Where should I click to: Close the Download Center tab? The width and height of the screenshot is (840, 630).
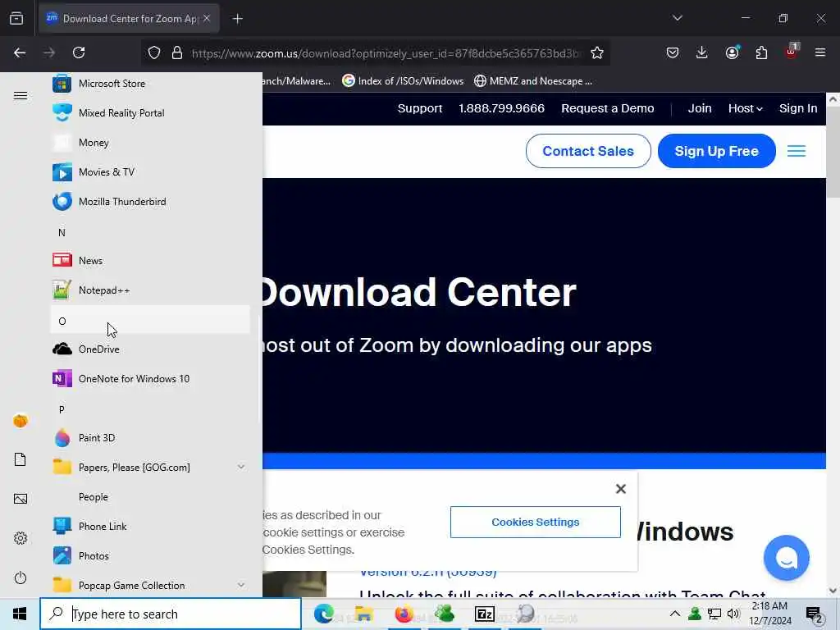(207, 18)
